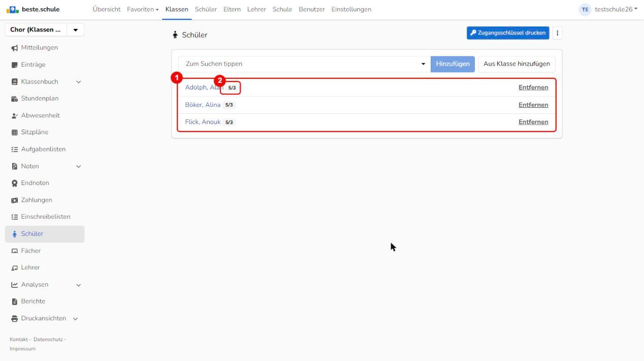Click the person icon beside Abwesenheit
The image size is (644, 361).
pos(14,115)
